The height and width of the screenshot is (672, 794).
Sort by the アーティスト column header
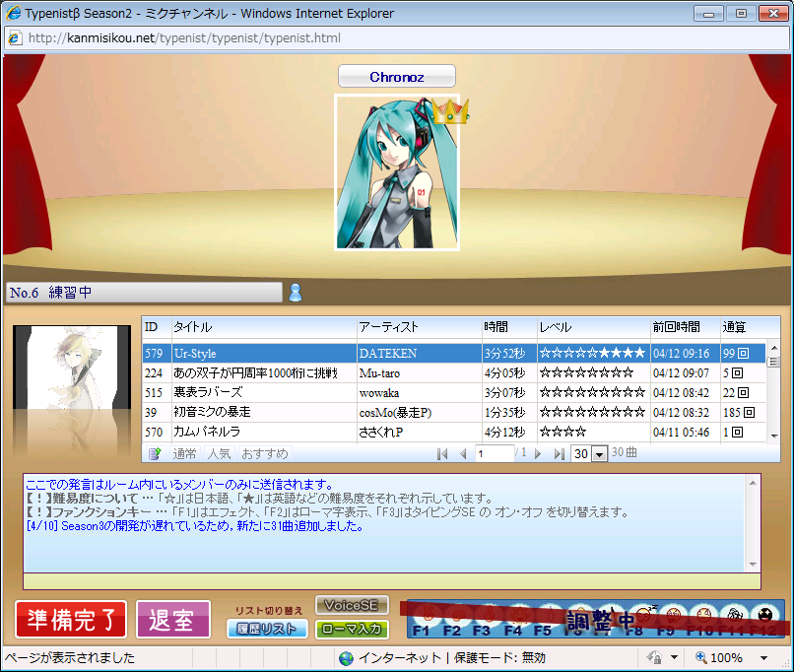click(420, 327)
